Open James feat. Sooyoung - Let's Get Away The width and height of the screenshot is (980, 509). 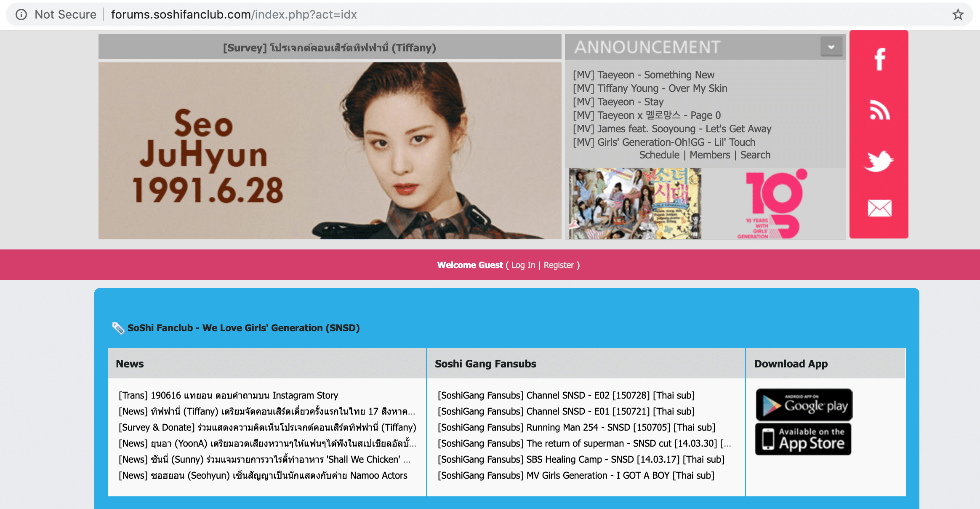(x=672, y=129)
